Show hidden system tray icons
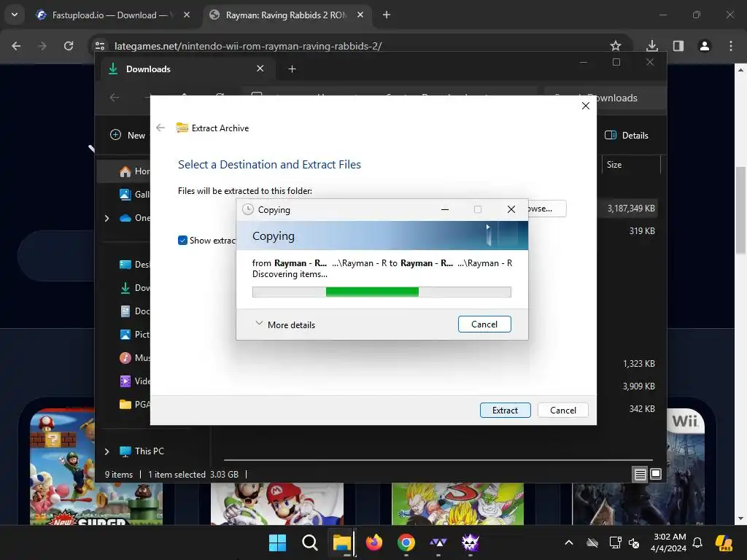 [x=569, y=542]
